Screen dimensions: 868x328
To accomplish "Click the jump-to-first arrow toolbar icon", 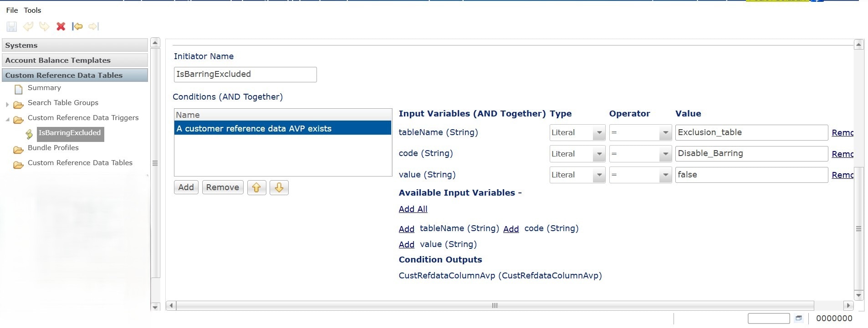I will point(77,26).
